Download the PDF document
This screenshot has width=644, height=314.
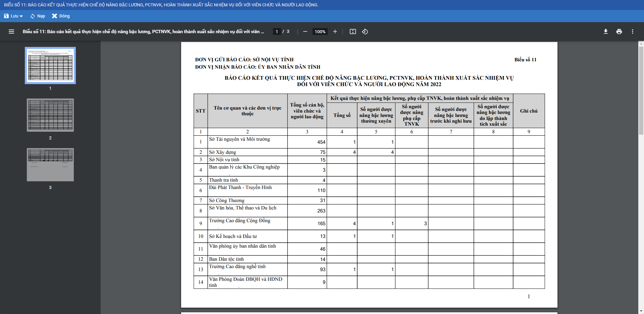coord(605,32)
